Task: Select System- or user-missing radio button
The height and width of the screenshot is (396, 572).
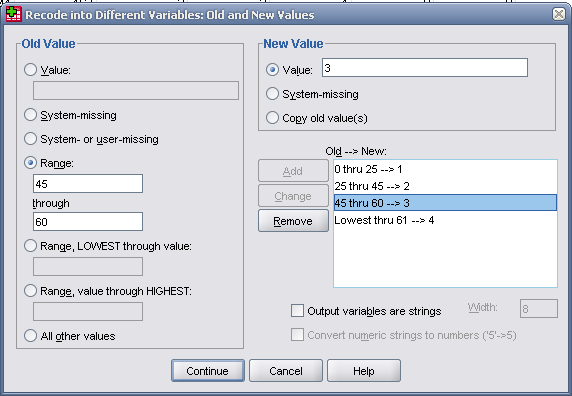Action: [x=30, y=139]
